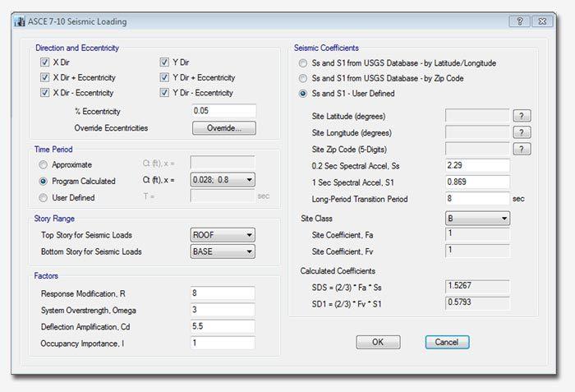Select the Approximate time period option
This screenshot has width=575, height=392.
tap(44, 164)
